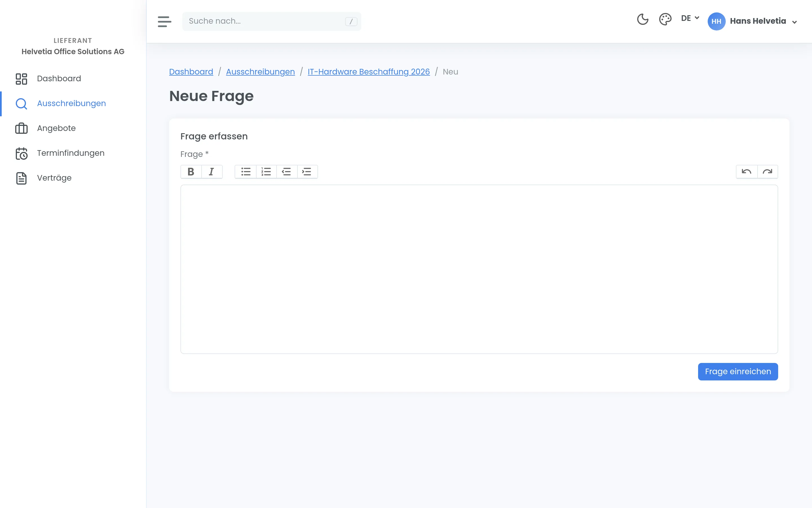Screen dimensions: 812x508
Task: Open Dashboard in the sidebar
Action: (73, 79)
